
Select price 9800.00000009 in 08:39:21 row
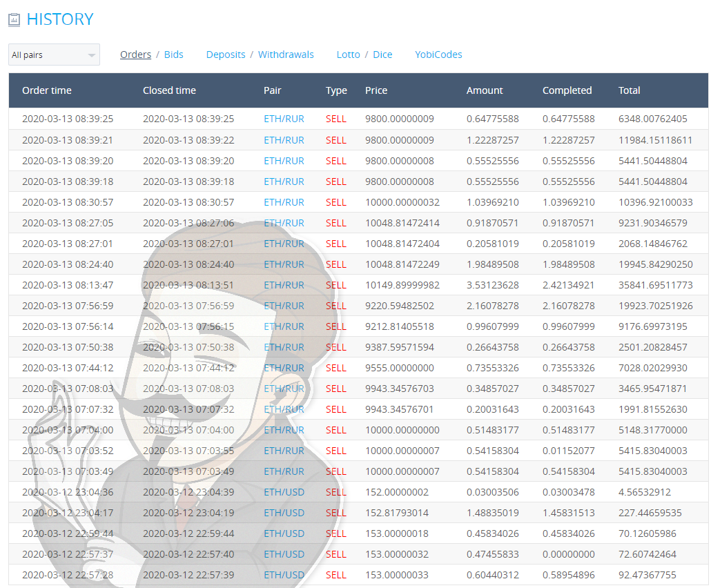[x=400, y=140]
